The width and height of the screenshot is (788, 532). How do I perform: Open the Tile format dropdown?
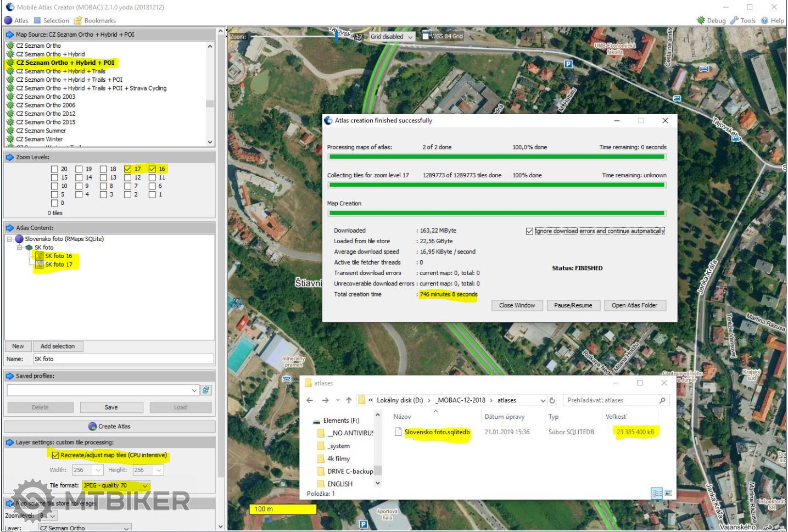(145, 486)
